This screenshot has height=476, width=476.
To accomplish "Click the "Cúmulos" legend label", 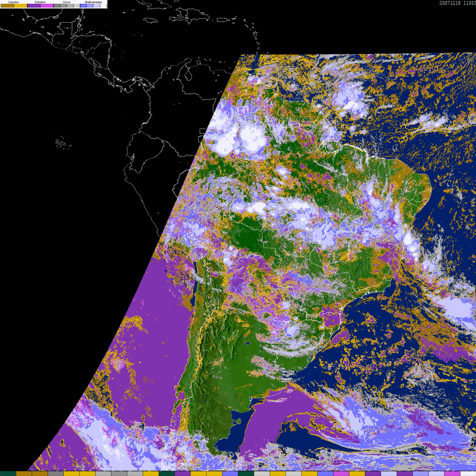I will tap(13, 2).
